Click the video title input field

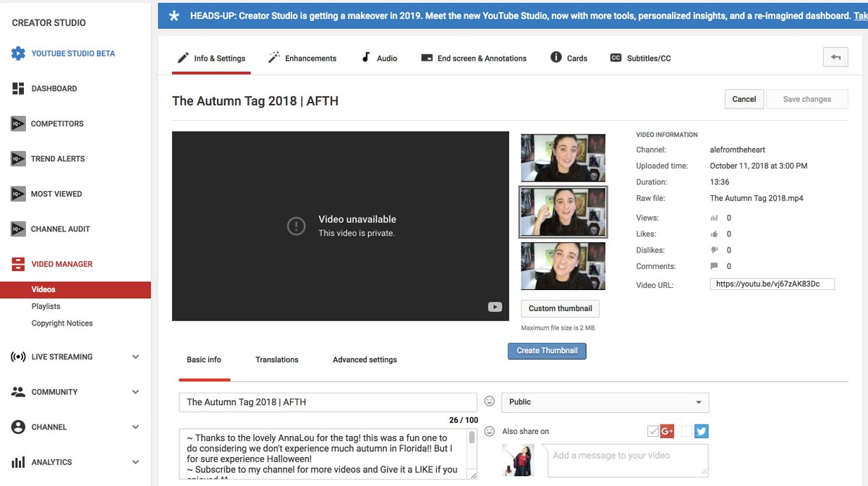coord(328,402)
